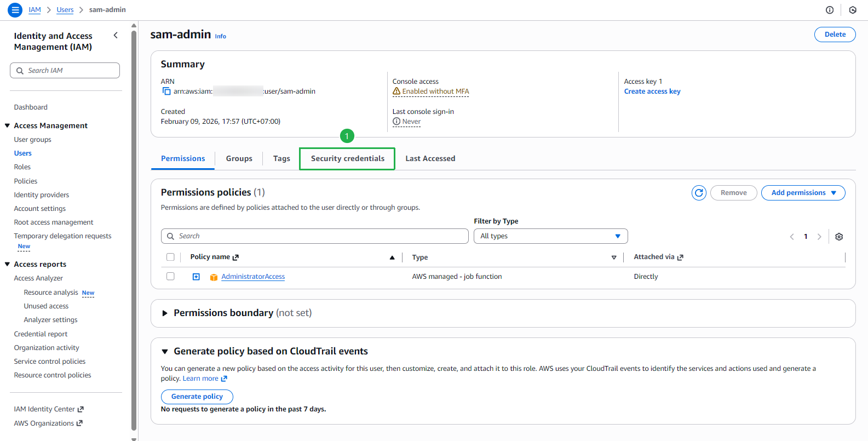Switch to the Permissions tab

tap(183, 158)
